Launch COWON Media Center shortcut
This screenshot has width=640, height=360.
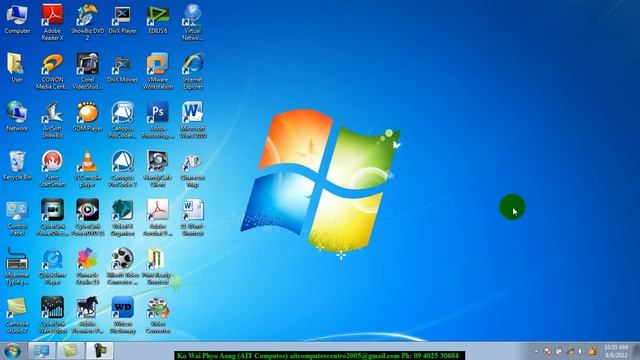52,71
